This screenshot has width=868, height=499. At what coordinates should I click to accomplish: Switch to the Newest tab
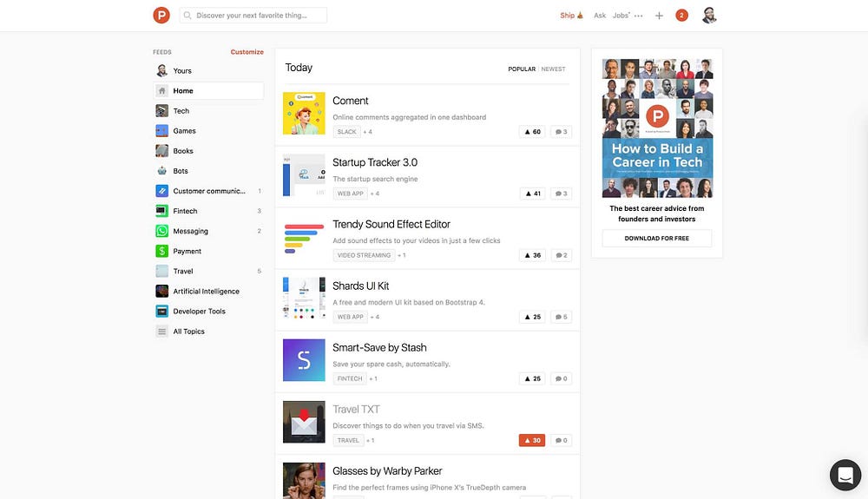tap(553, 69)
